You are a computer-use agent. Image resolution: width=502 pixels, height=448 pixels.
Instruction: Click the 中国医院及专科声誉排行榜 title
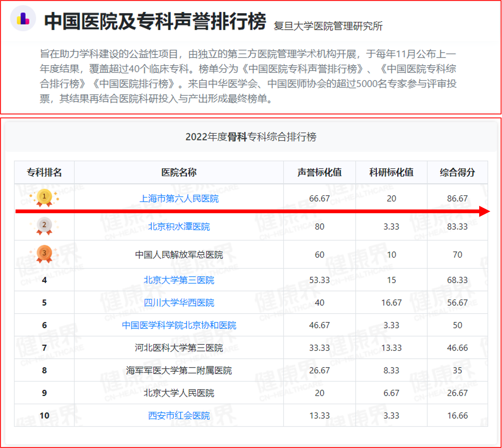(155, 21)
